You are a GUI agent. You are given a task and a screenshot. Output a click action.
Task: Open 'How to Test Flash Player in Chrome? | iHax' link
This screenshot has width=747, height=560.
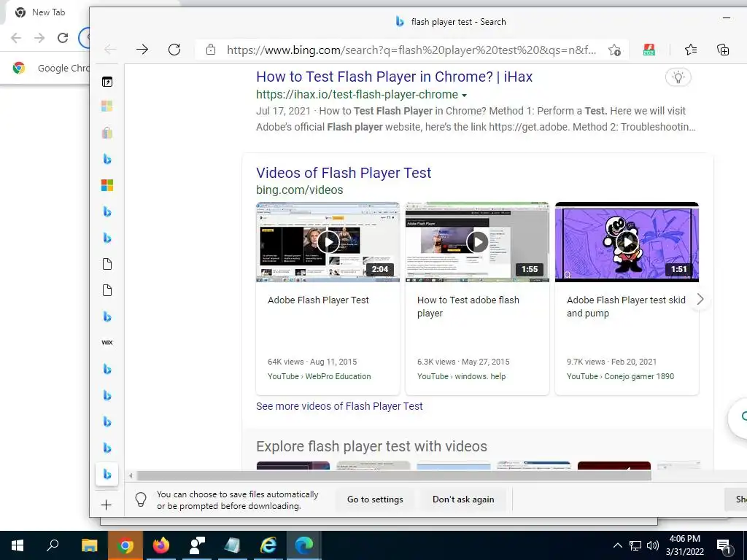(395, 77)
